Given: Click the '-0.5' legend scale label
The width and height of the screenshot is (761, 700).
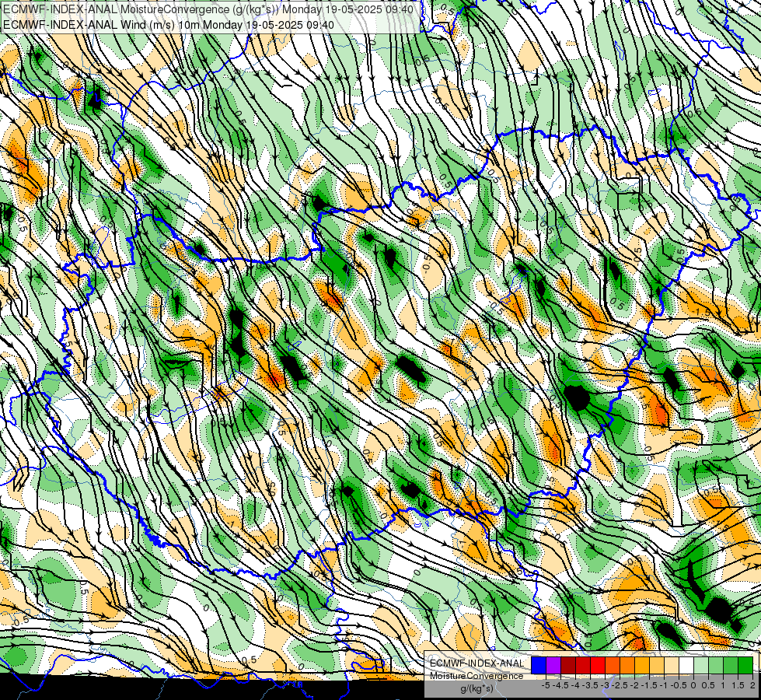Looking at the screenshot, I should (679, 685).
